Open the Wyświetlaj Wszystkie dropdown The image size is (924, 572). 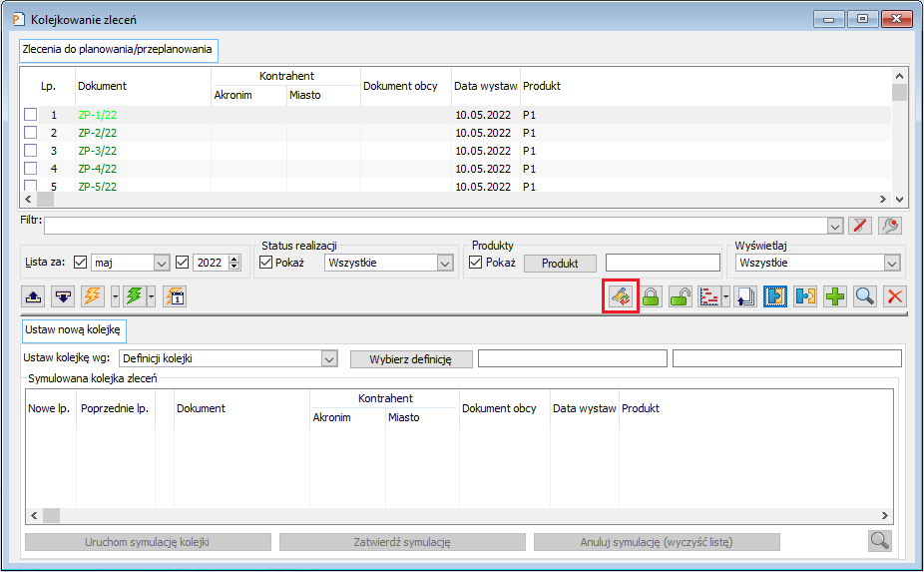pyautogui.click(x=892, y=263)
